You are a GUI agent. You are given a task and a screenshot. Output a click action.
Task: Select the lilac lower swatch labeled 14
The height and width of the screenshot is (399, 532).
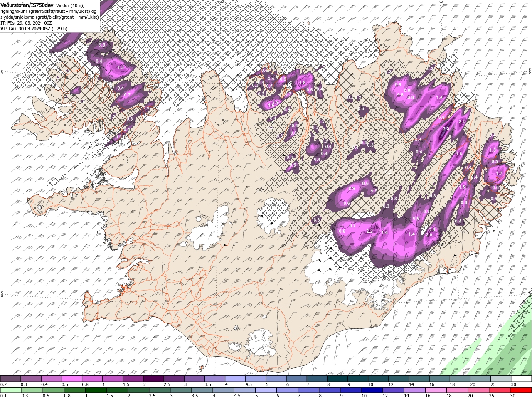point(414,390)
